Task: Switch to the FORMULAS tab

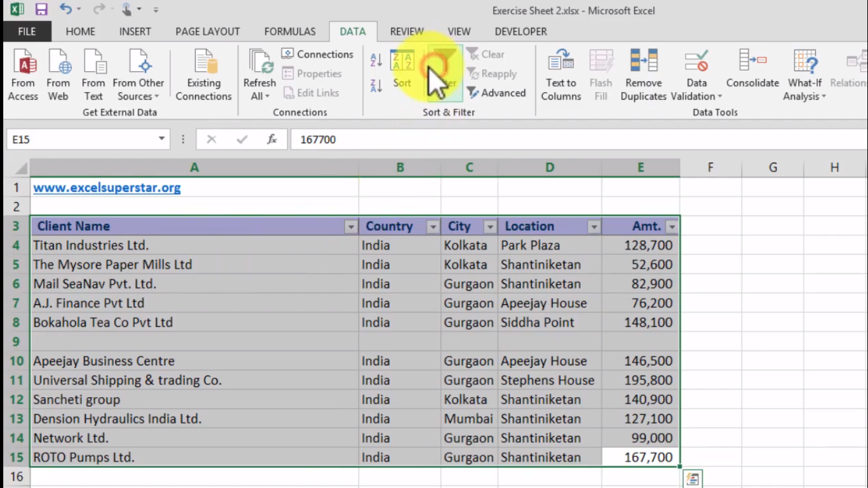Action: click(290, 31)
